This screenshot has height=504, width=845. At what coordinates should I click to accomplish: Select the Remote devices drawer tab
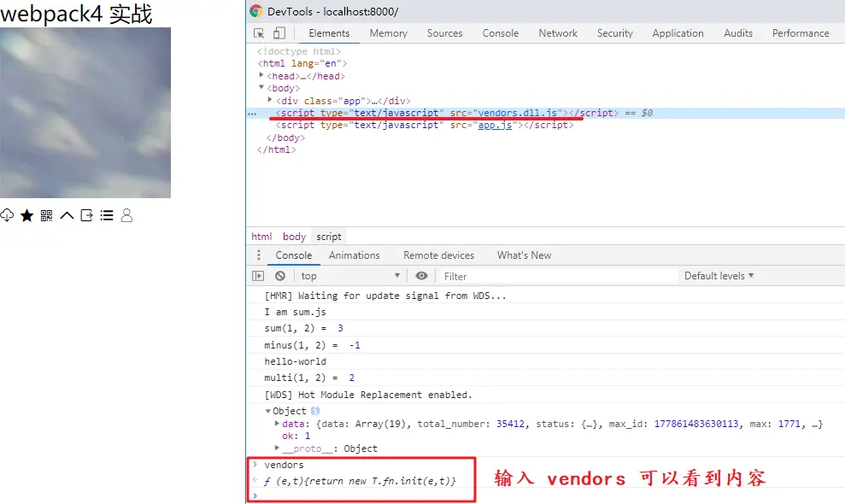pos(438,255)
